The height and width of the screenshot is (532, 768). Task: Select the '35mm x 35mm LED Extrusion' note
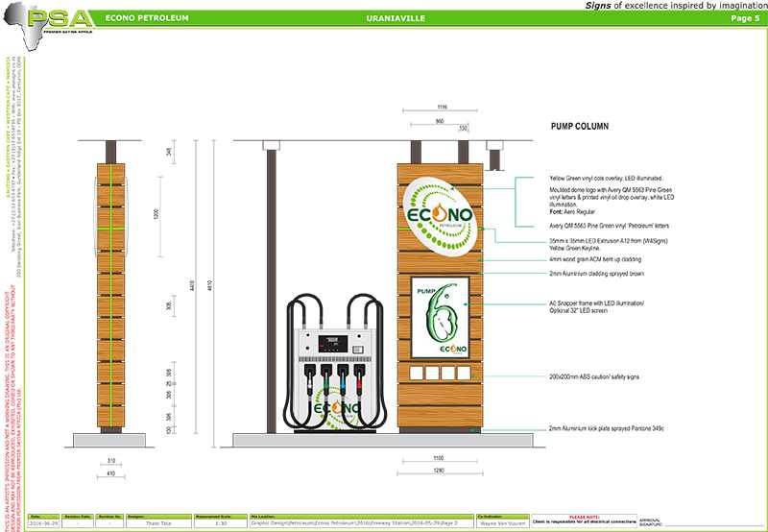pyautogui.click(x=609, y=245)
